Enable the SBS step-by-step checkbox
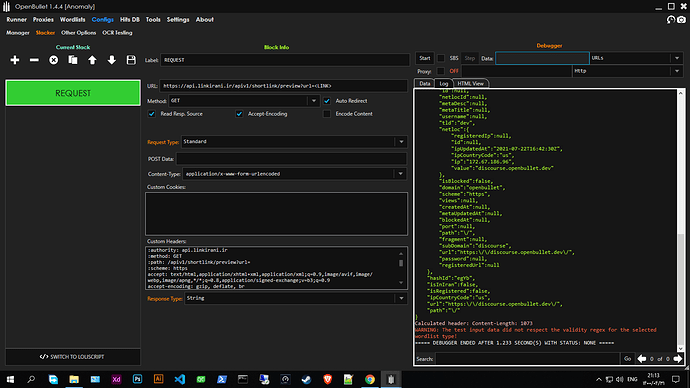Image resolution: width=690 pixels, height=388 pixels. pyautogui.click(x=440, y=58)
